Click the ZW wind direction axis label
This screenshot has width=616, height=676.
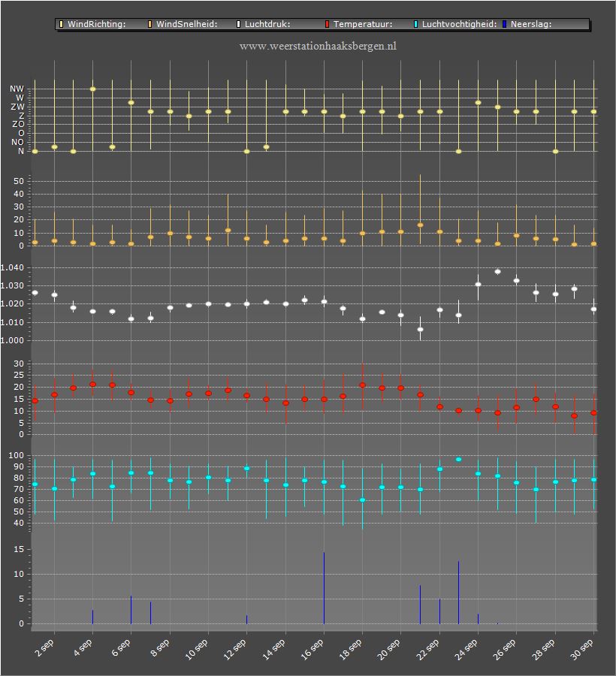coord(18,107)
